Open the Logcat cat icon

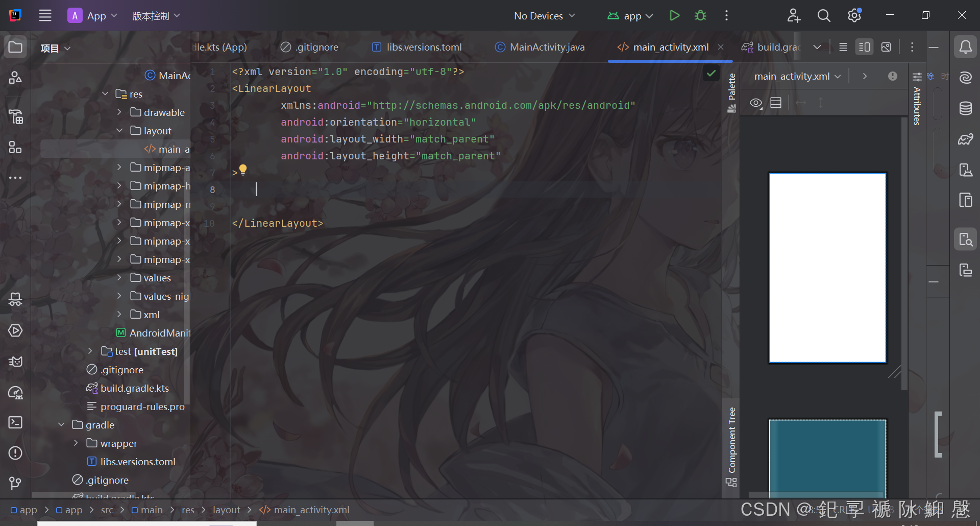point(15,362)
